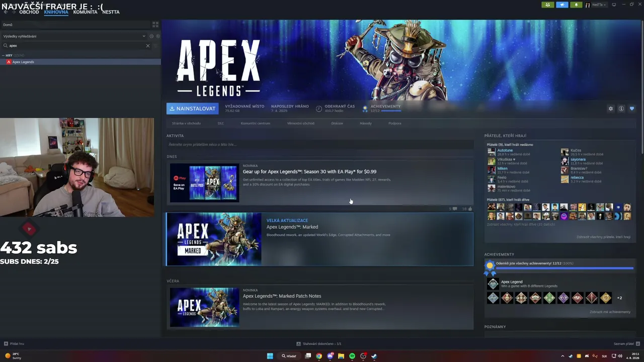Click taskbar Hledat search box
This screenshot has width=644, height=362.
tap(289, 356)
